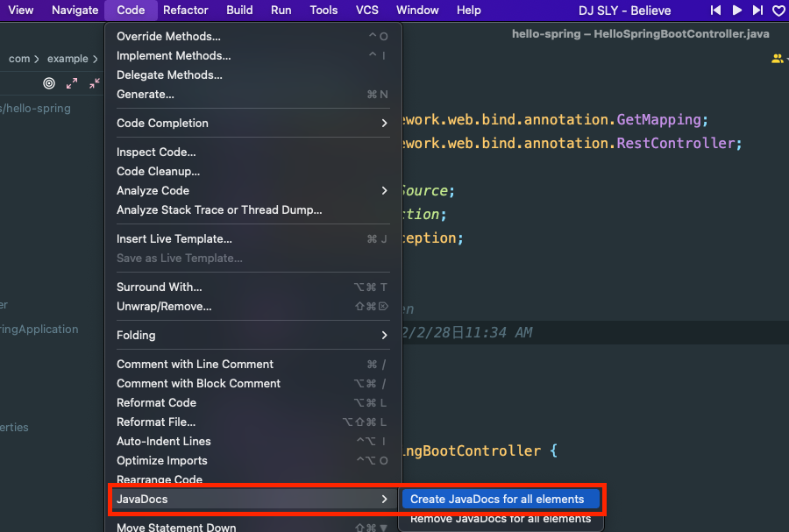Play the DJ SLY track

(737, 10)
